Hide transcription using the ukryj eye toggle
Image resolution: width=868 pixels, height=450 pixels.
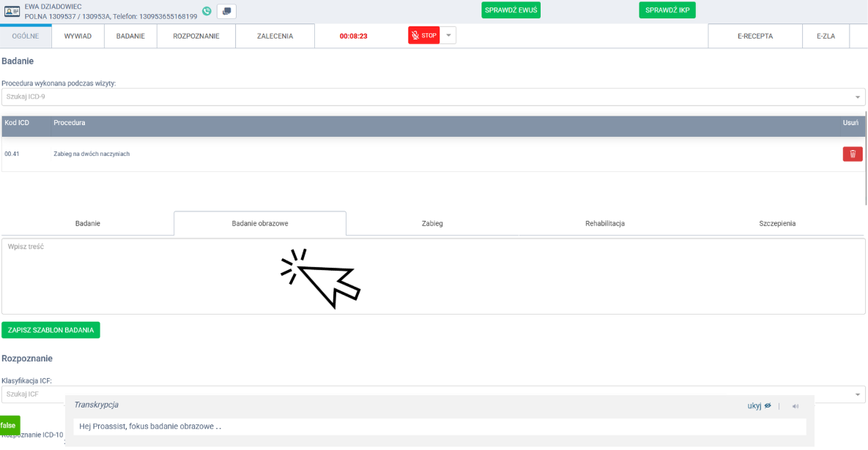click(759, 405)
